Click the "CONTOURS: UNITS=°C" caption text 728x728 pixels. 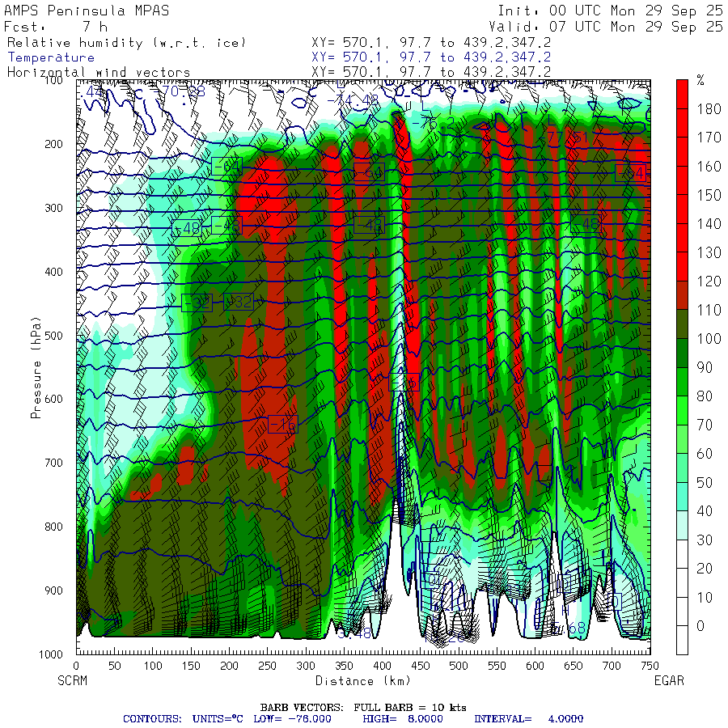(183, 719)
